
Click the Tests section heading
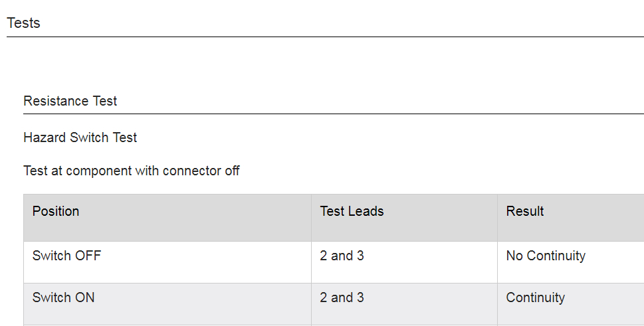tap(24, 23)
